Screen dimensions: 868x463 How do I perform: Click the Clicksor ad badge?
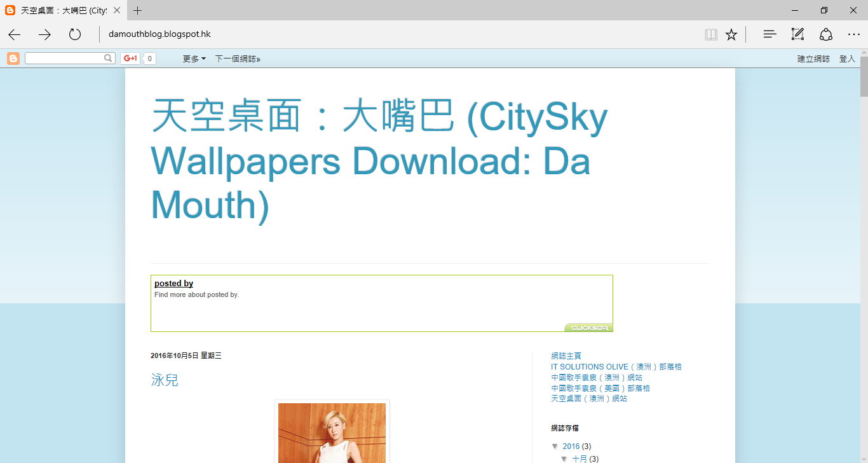[588, 328]
